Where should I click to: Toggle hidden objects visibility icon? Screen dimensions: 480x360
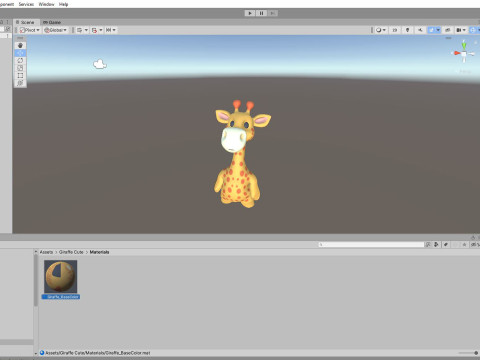tap(448, 30)
